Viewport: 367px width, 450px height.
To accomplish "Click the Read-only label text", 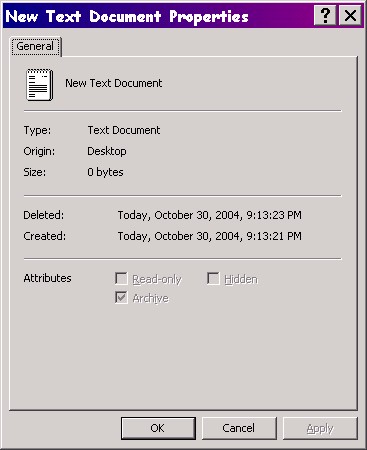I will pyautogui.click(x=157, y=279).
